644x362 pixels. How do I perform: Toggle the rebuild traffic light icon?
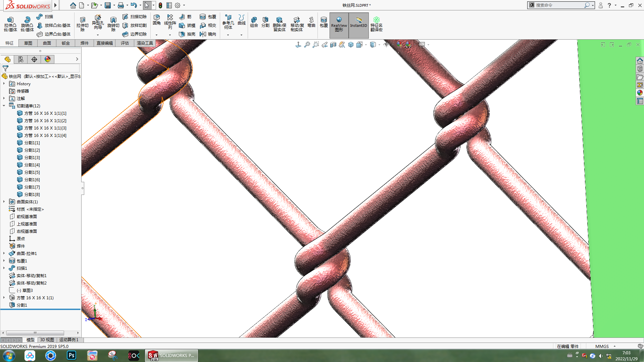pos(160,5)
